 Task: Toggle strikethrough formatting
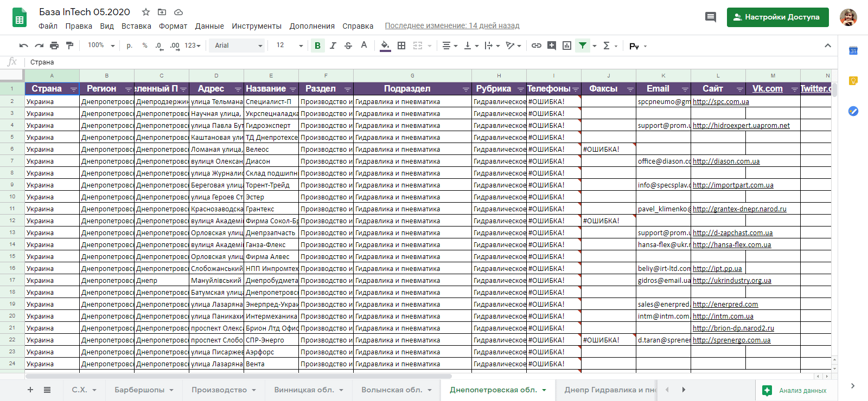pos(348,46)
